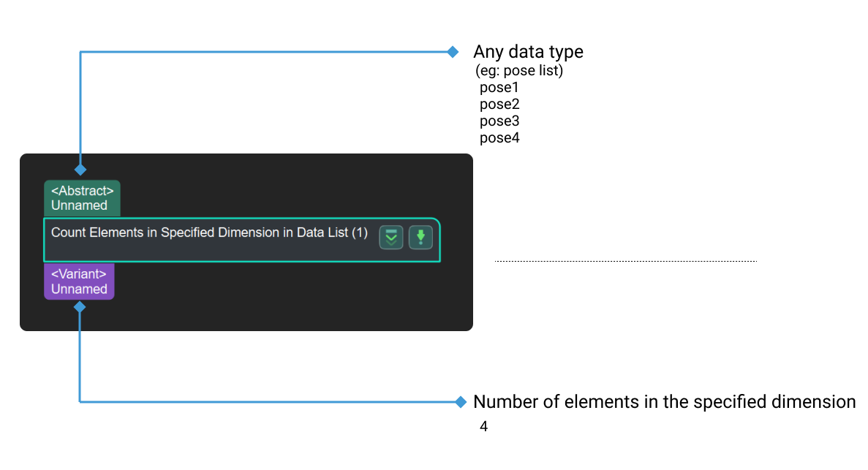
Task: Select the pose2 list entry
Action: (x=499, y=104)
